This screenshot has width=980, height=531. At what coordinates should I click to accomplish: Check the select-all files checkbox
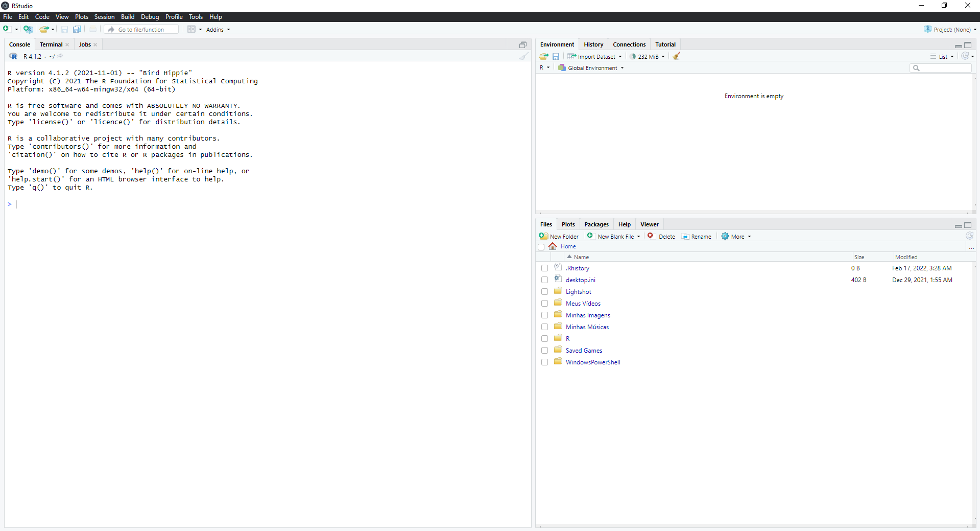(x=541, y=247)
